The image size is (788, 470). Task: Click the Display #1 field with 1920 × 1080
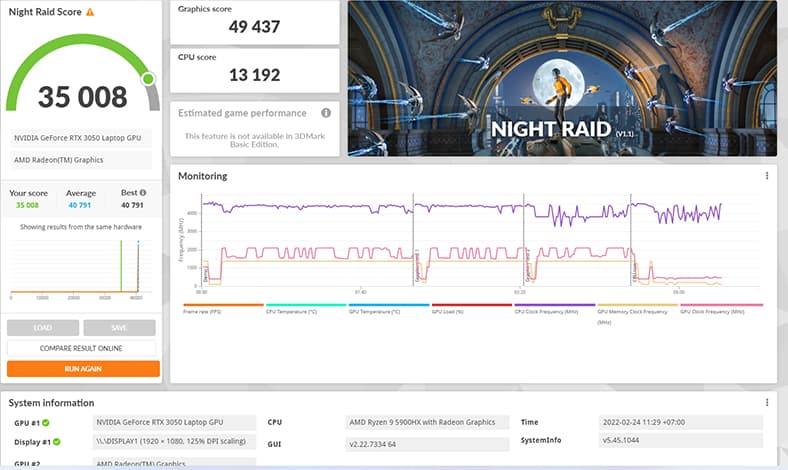(174, 441)
